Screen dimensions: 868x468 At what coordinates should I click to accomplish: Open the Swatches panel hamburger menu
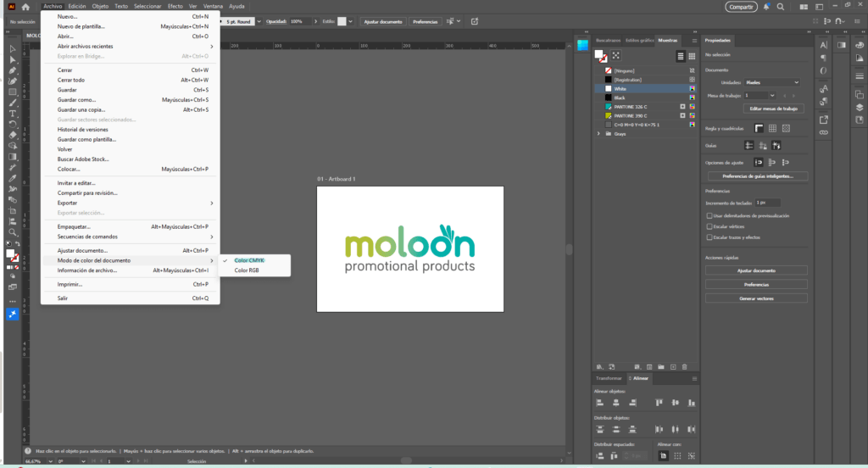tap(694, 41)
